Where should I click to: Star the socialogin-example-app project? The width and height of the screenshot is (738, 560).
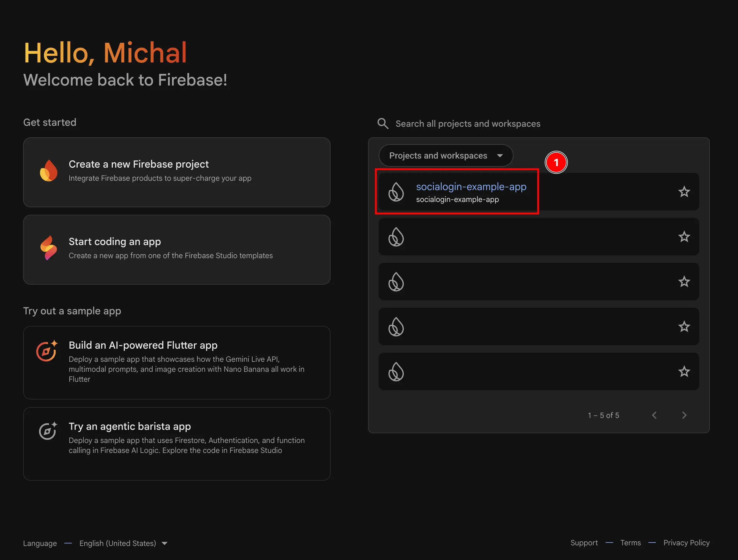pyautogui.click(x=684, y=192)
